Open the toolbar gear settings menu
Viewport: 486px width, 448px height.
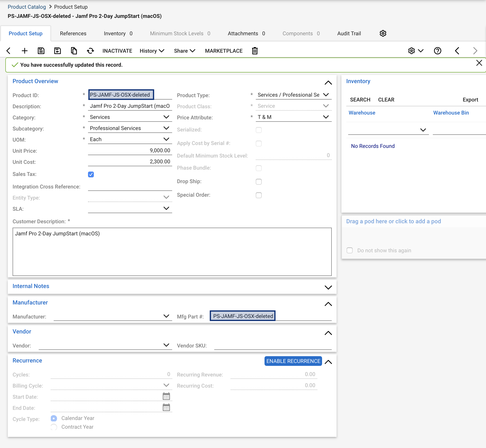416,51
